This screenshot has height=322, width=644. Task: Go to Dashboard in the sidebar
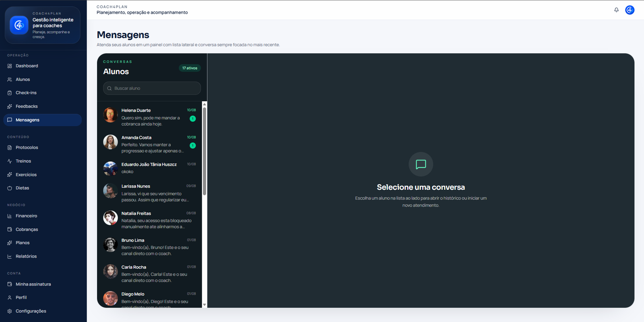(43, 66)
